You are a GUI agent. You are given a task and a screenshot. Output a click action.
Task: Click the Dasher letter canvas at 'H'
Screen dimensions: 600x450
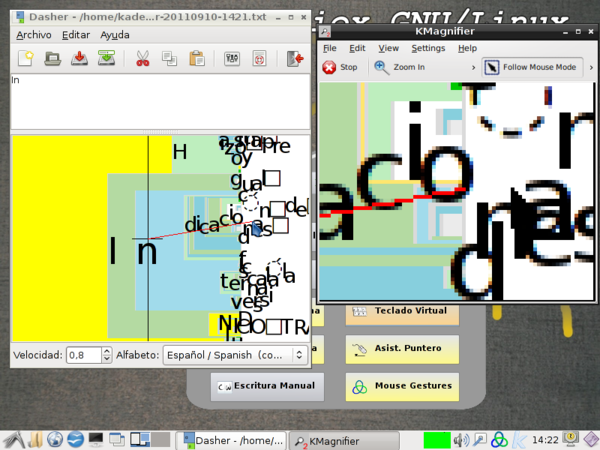[x=180, y=152]
